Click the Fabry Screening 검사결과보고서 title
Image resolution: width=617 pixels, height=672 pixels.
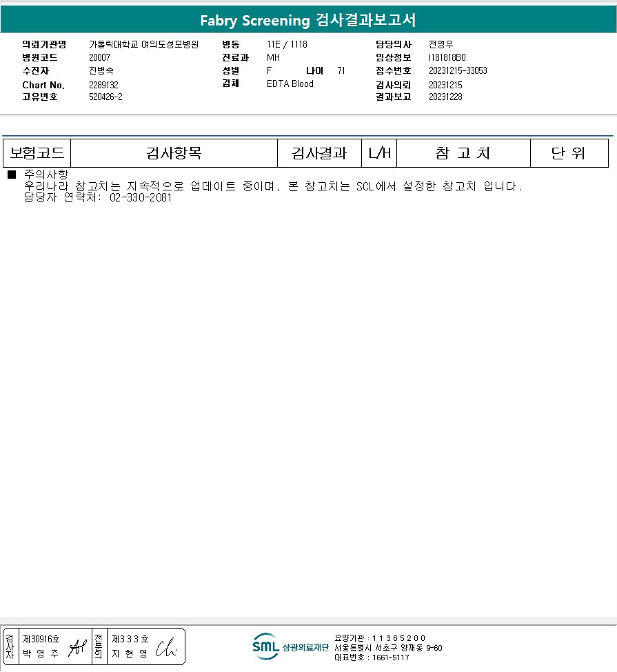coord(308,20)
